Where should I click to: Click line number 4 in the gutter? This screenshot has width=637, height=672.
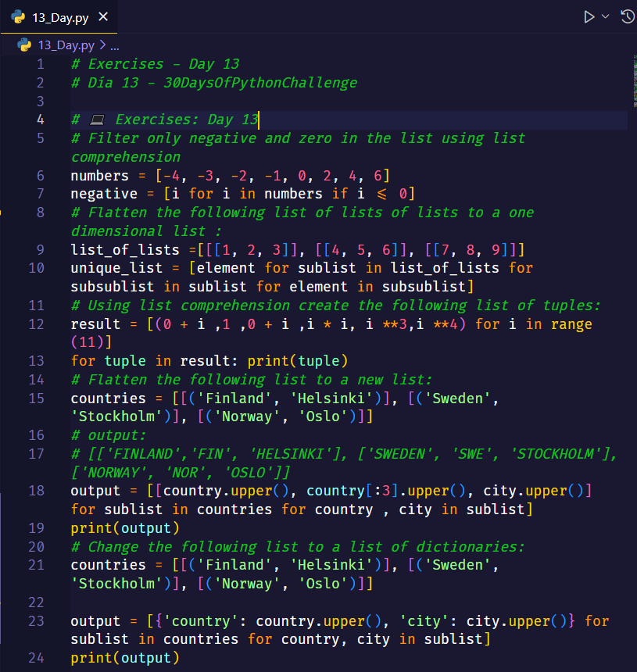[x=41, y=120]
